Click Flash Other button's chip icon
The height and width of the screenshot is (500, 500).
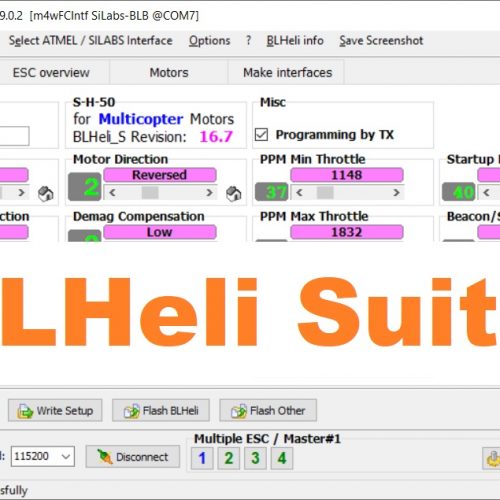pos(239,411)
